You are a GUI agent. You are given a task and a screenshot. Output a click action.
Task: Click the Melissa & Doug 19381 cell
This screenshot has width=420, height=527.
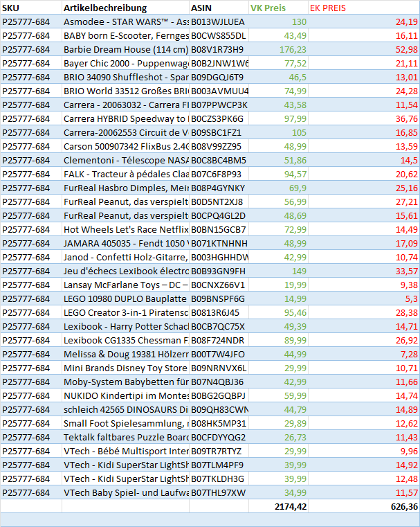[125, 354]
